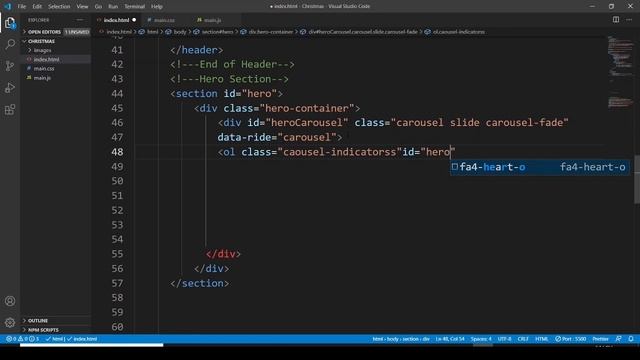The width and height of the screenshot is (640, 360).
Task: Open the Terminal menu
Action: click(134, 7)
